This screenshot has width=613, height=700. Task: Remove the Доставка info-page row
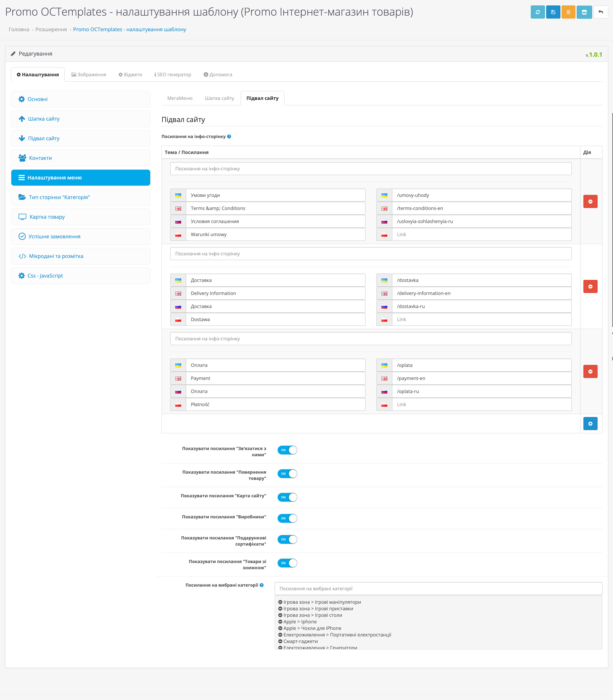coord(590,286)
